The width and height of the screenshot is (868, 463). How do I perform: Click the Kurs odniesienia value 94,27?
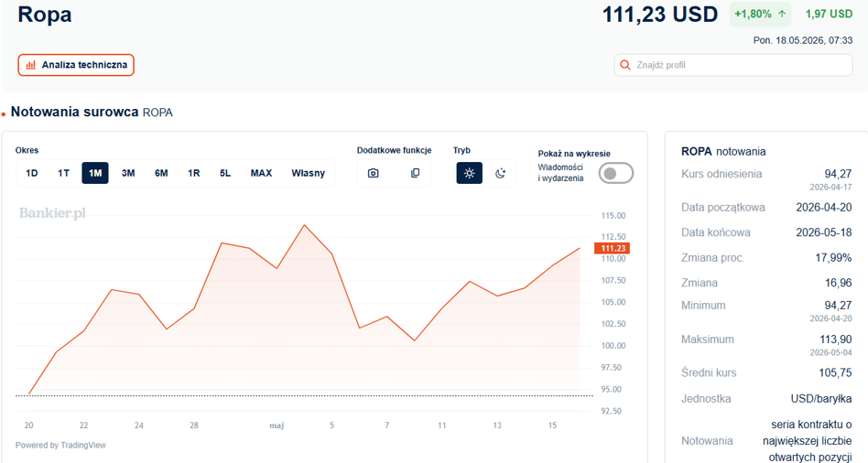click(x=838, y=174)
